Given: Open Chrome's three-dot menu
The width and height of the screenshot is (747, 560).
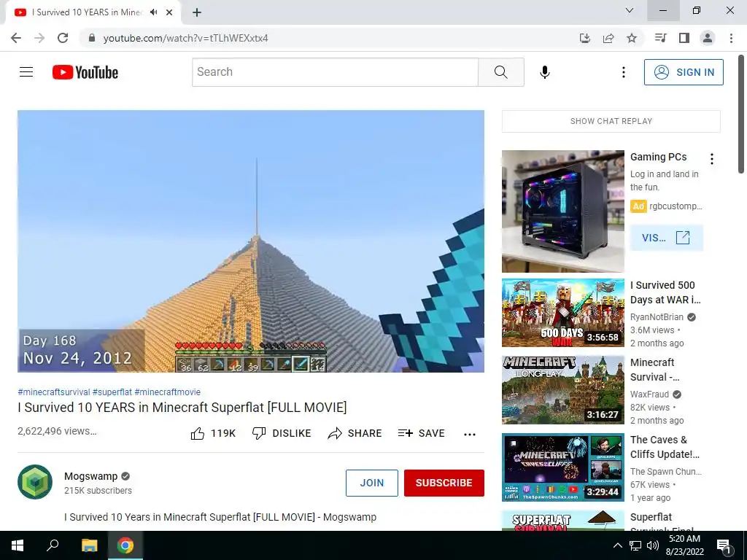Looking at the screenshot, I should click(x=731, y=38).
